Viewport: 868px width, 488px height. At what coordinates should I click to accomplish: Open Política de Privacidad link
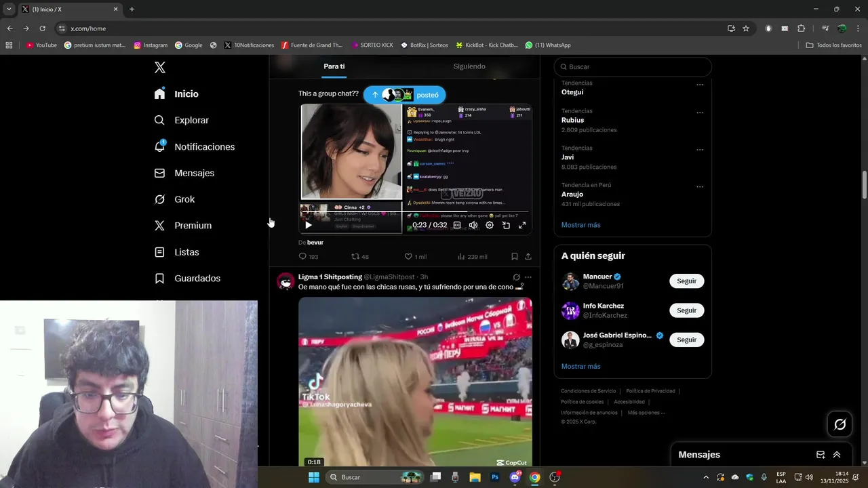650,391
